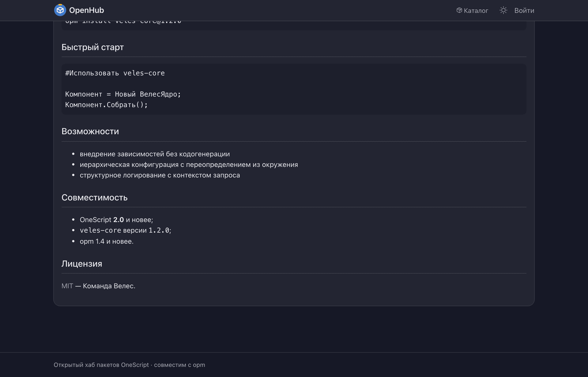Click the package icon beside Каталог
This screenshot has width=588, height=377.
459,10
